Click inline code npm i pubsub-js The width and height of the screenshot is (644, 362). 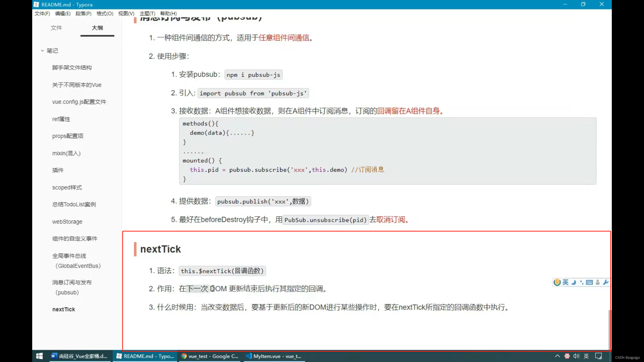tap(253, 75)
